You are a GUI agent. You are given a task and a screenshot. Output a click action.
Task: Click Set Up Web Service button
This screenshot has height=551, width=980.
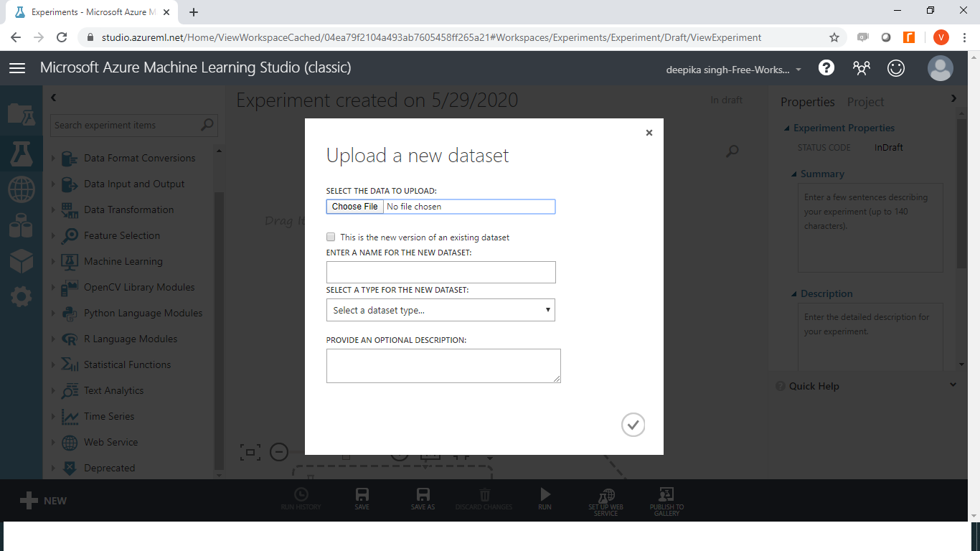tap(606, 501)
